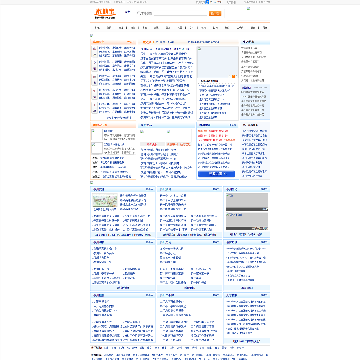The image size is (360, 360).
Task: Click the small blue icon in top bar
Action: pyautogui.click(x=207, y=2)
